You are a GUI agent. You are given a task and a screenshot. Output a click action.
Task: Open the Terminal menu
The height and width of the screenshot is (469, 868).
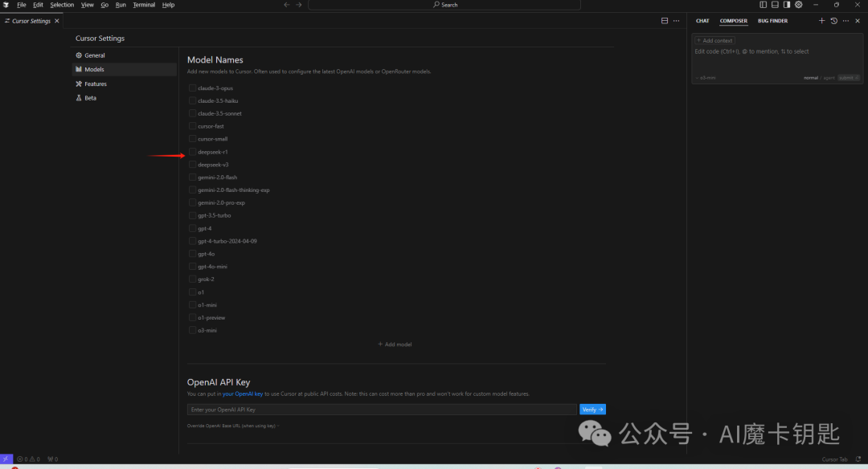(x=144, y=5)
